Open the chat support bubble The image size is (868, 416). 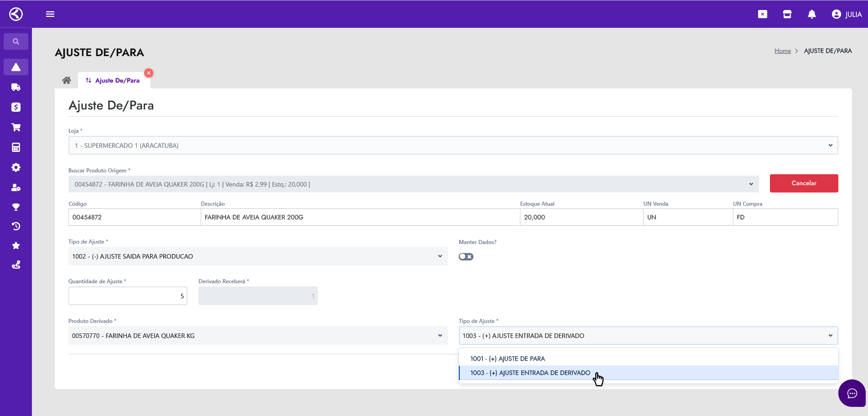pos(852,393)
